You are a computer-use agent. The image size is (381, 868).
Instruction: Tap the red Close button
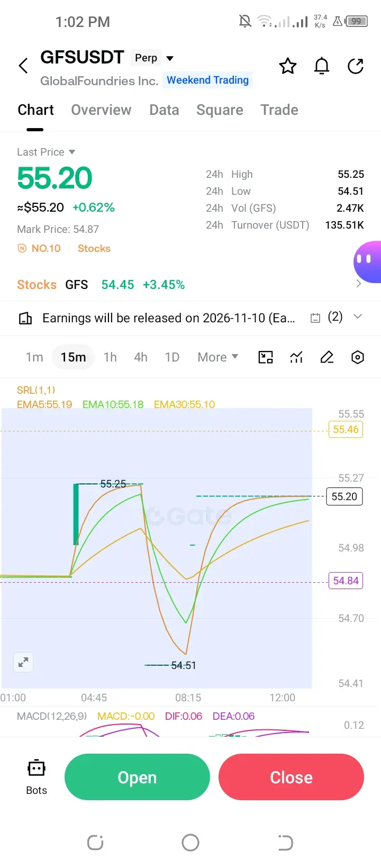click(x=291, y=777)
